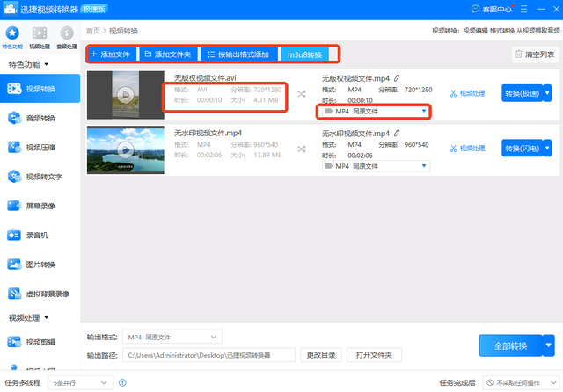563x392 pixels.
Task: Switch to 音频处理 icon tab
Action: pyautogui.click(x=67, y=37)
